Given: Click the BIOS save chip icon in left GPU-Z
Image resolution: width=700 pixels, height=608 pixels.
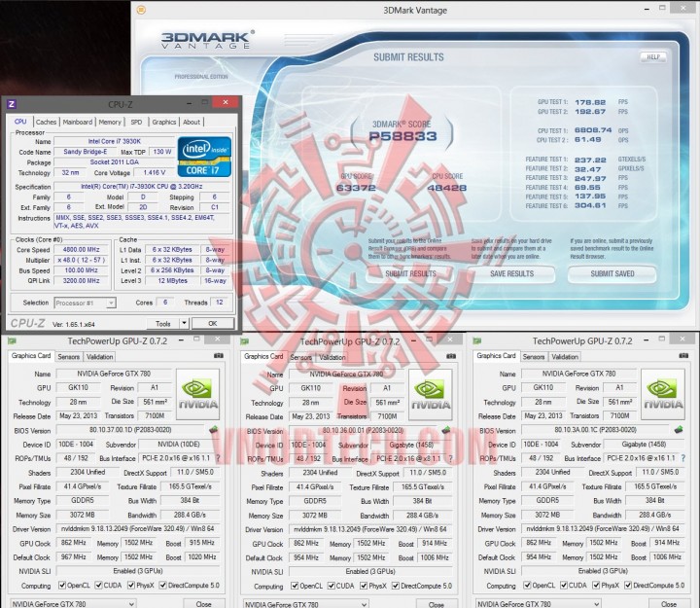Looking at the screenshot, I should (x=213, y=430).
